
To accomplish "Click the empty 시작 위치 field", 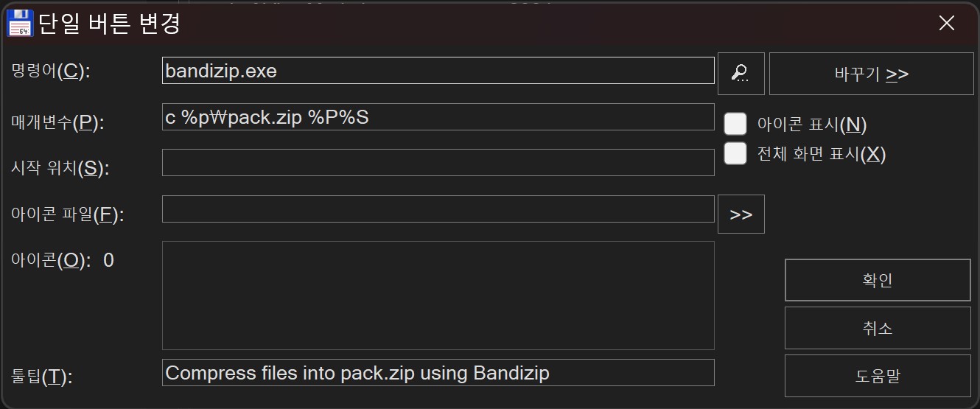I will pyautogui.click(x=438, y=163).
